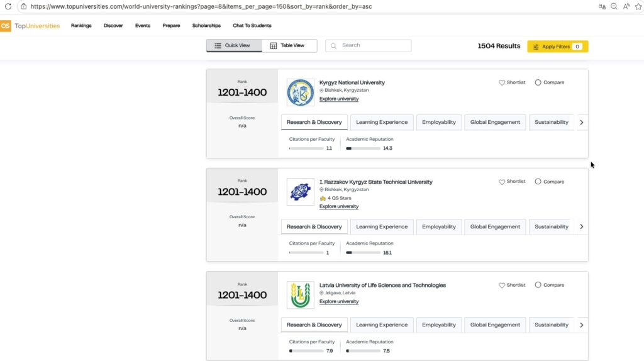
Task: Open Explore university link for I. Razzakov university
Action: [x=339, y=206]
